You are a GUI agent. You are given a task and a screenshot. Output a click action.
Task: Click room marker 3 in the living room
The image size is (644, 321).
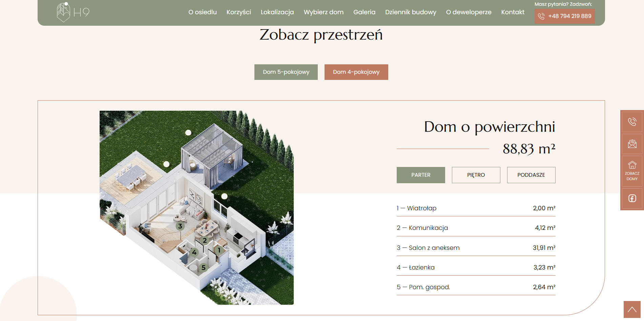[180, 226]
